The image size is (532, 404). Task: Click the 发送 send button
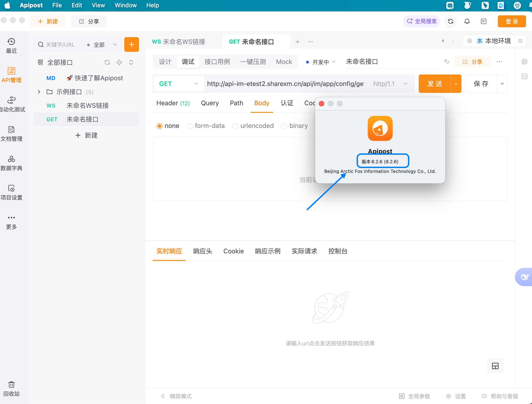click(x=435, y=83)
